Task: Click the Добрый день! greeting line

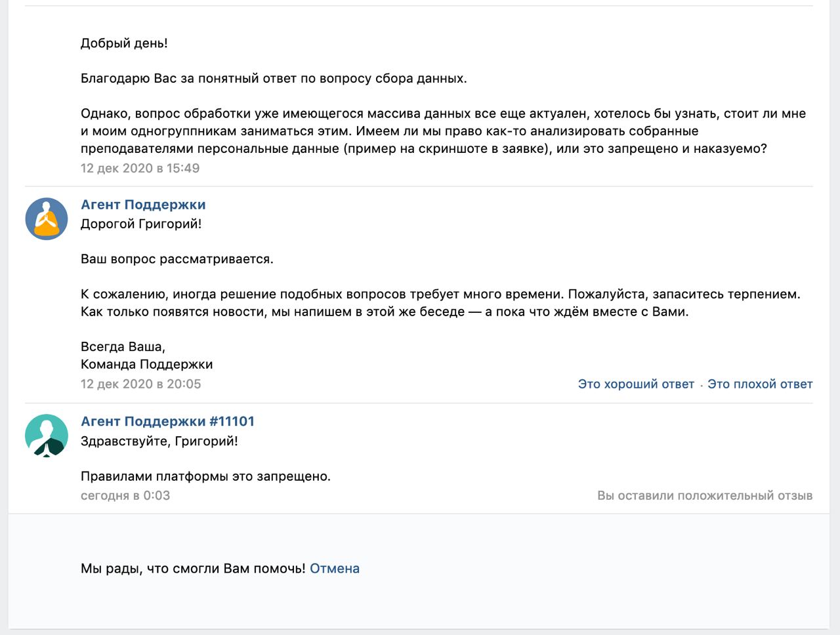Action: point(124,43)
